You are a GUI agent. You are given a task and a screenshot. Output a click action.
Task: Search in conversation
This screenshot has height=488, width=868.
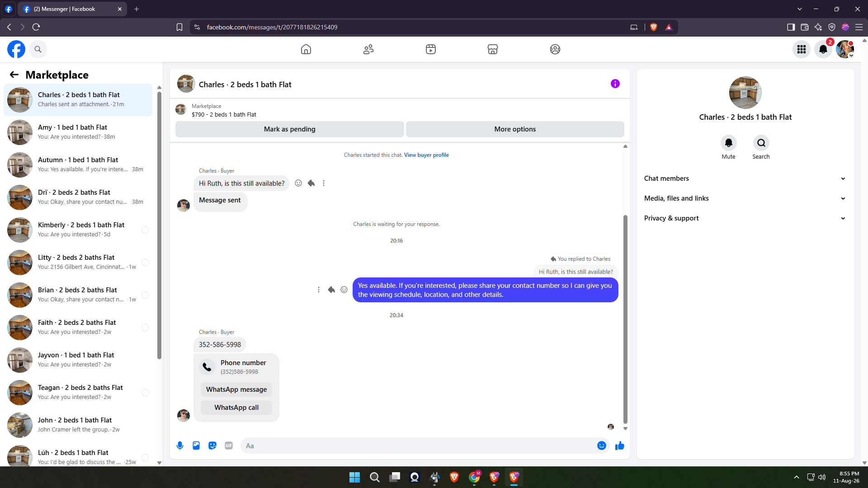click(x=761, y=143)
